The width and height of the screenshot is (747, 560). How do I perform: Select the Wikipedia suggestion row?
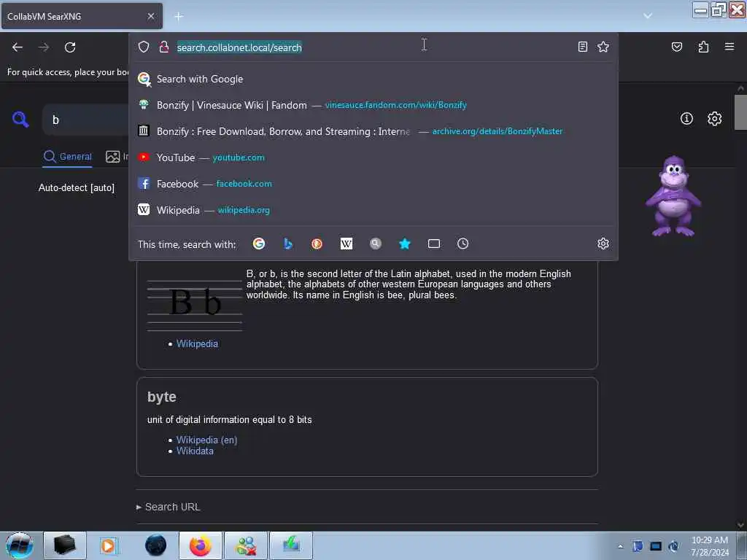click(373, 210)
